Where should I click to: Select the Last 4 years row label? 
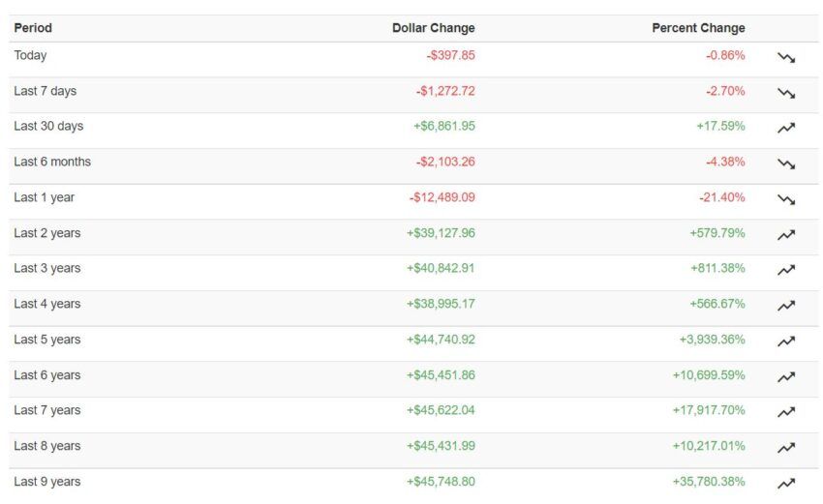(47, 304)
